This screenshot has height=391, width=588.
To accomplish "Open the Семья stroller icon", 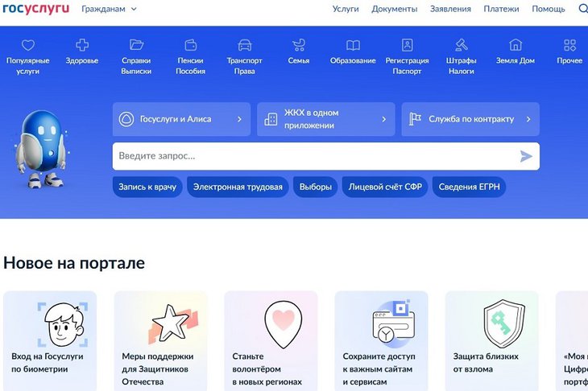I will tap(299, 45).
